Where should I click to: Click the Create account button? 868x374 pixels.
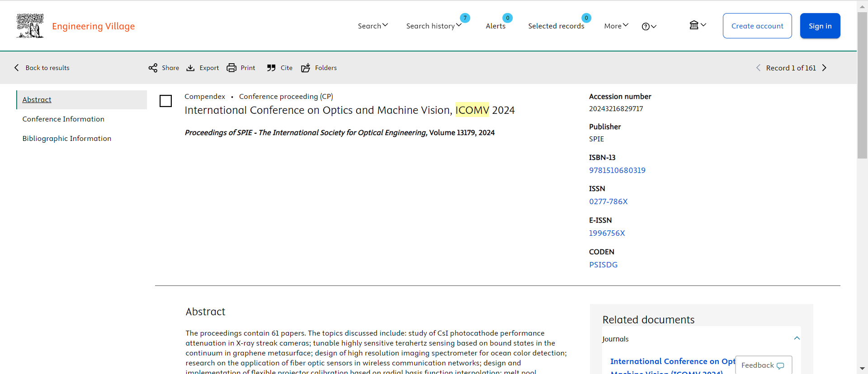[x=757, y=26]
